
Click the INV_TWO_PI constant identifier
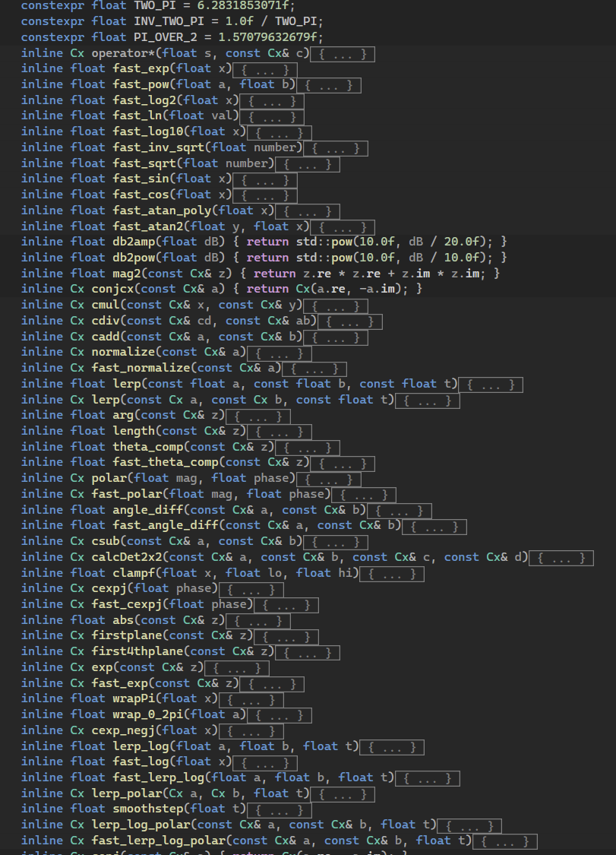pyautogui.click(x=169, y=21)
